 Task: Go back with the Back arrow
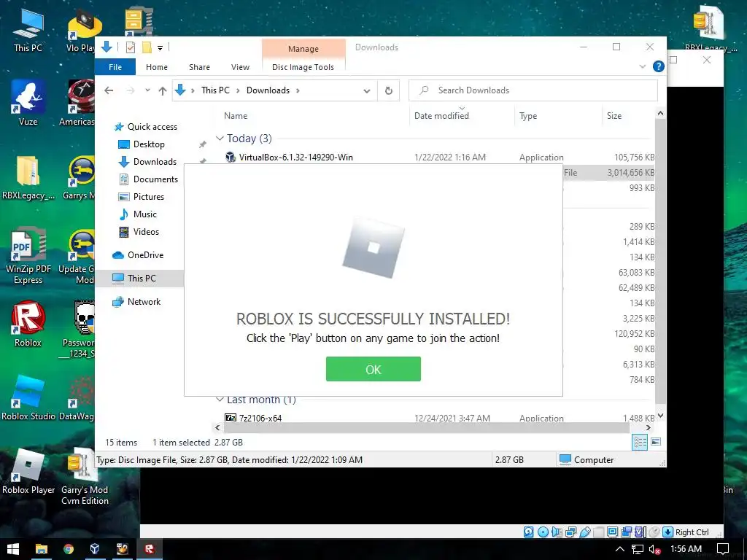pyautogui.click(x=109, y=90)
